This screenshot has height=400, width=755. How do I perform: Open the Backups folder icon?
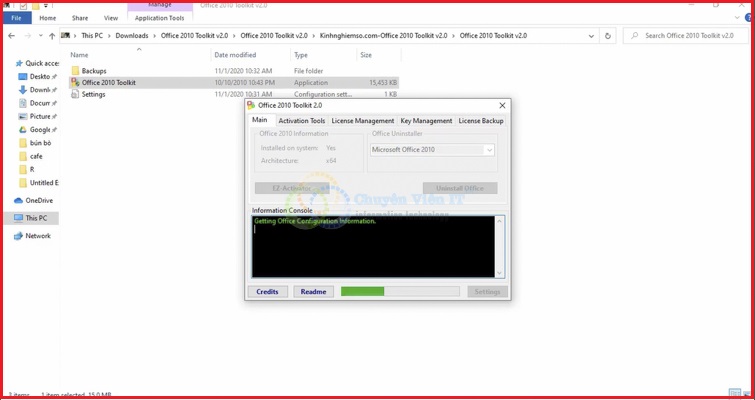75,71
